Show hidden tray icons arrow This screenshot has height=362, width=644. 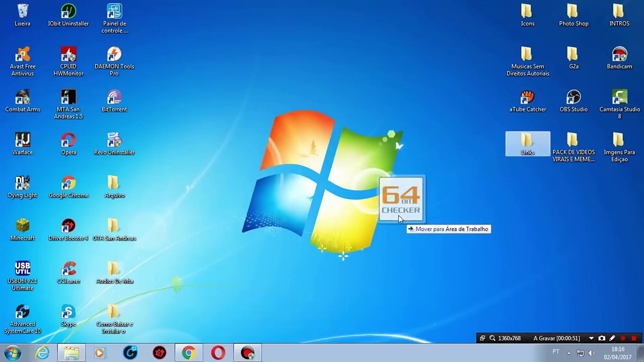569,353
